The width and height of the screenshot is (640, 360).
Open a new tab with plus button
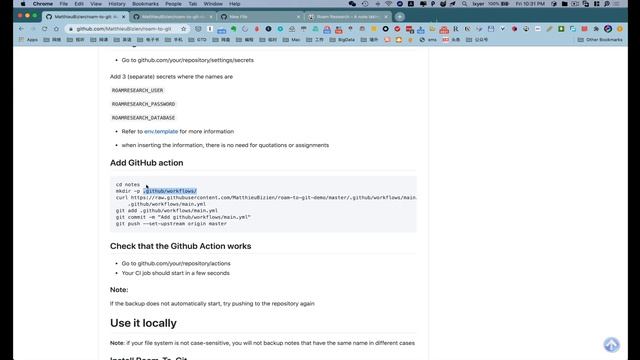tap(400, 17)
